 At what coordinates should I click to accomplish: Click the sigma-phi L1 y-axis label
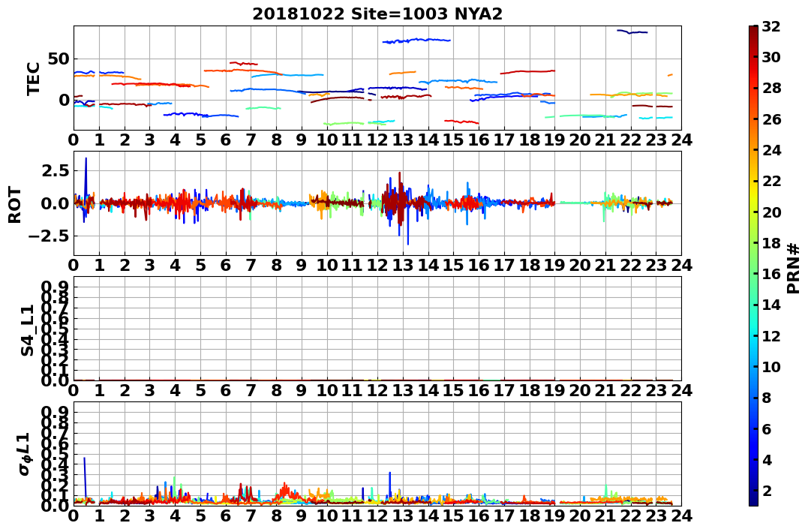pyautogui.click(x=25, y=454)
